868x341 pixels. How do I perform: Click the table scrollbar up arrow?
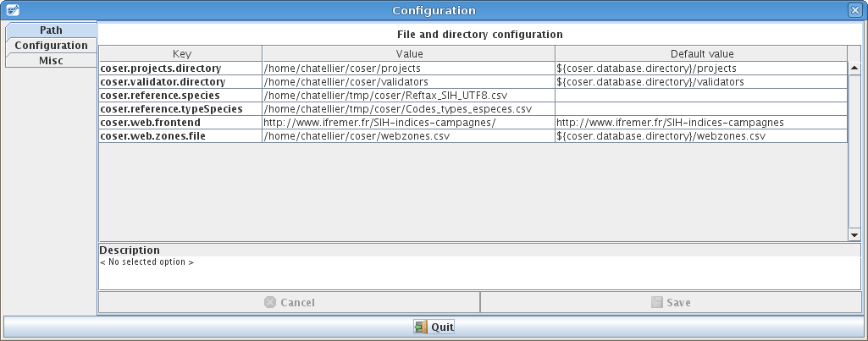[854, 69]
